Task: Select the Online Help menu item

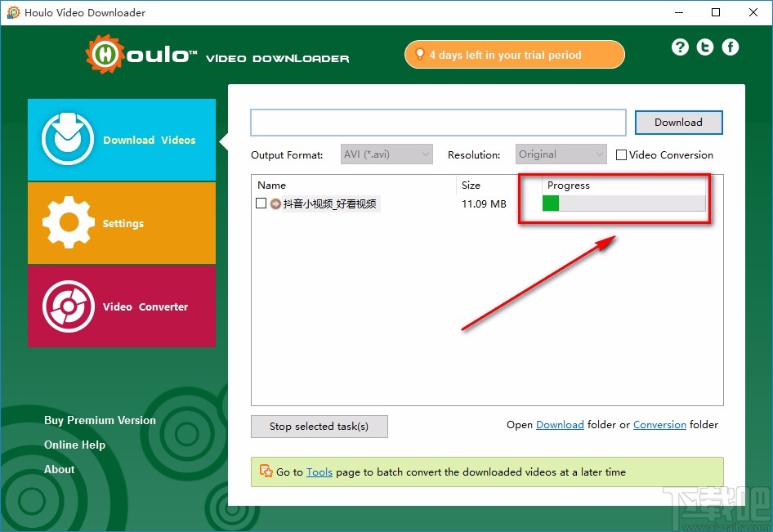Action: coord(74,445)
